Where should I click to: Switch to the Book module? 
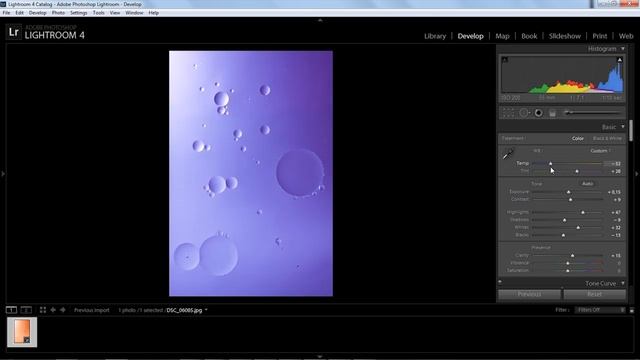coord(529,36)
